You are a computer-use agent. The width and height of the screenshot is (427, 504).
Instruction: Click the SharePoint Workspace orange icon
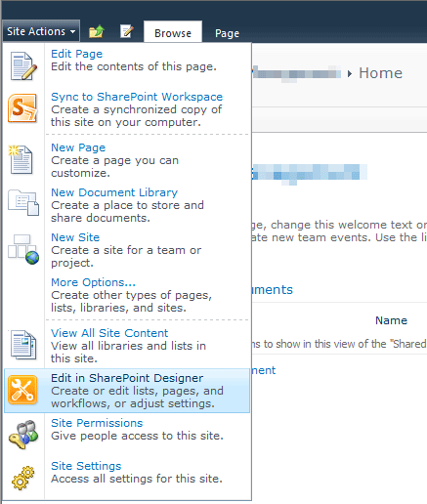(22, 108)
